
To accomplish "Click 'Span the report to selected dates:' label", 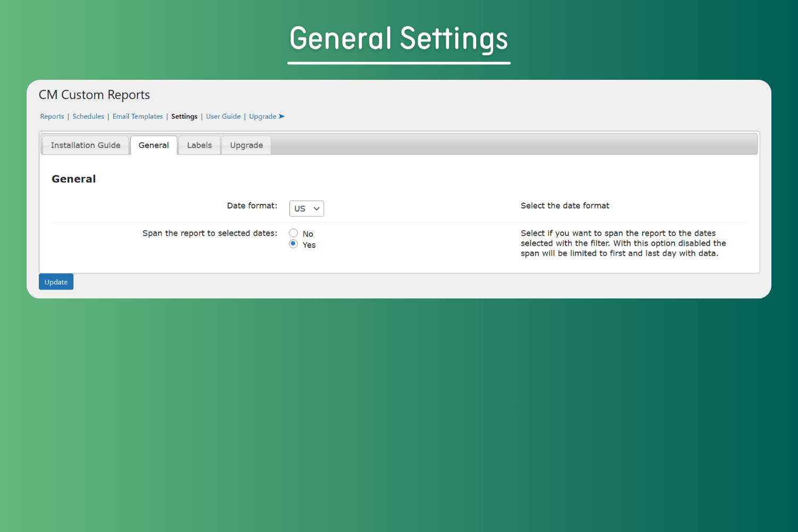I will pos(210,234).
